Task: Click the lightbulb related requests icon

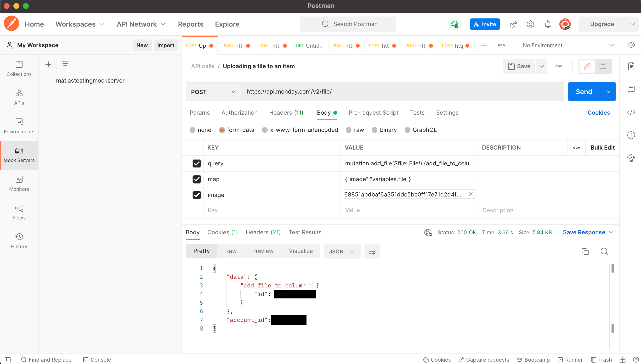Action: (631, 158)
